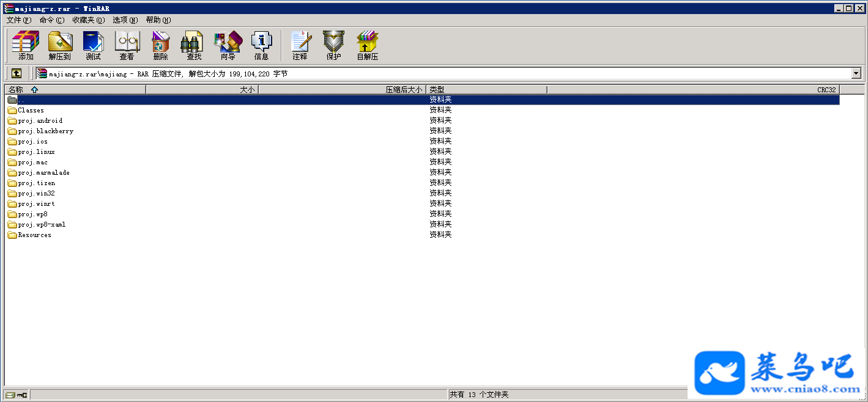The image size is (868, 402).
Task: Click the key icon in status bar
Action: [x=22, y=395]
